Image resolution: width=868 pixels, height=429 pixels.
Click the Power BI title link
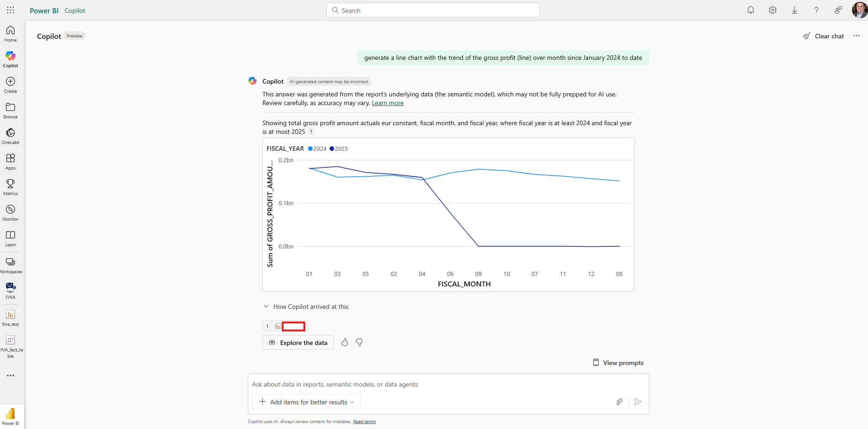pyautogui.click(x=44, y=11)
